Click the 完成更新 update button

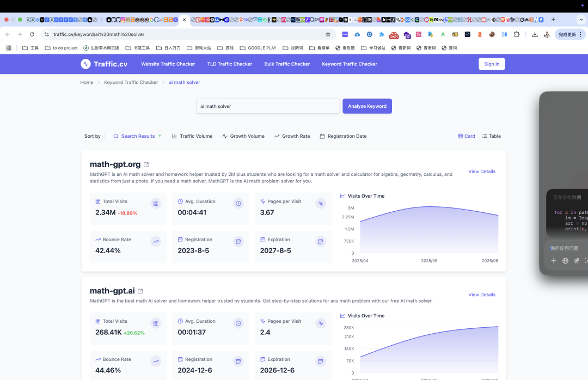tap(570, 34)
